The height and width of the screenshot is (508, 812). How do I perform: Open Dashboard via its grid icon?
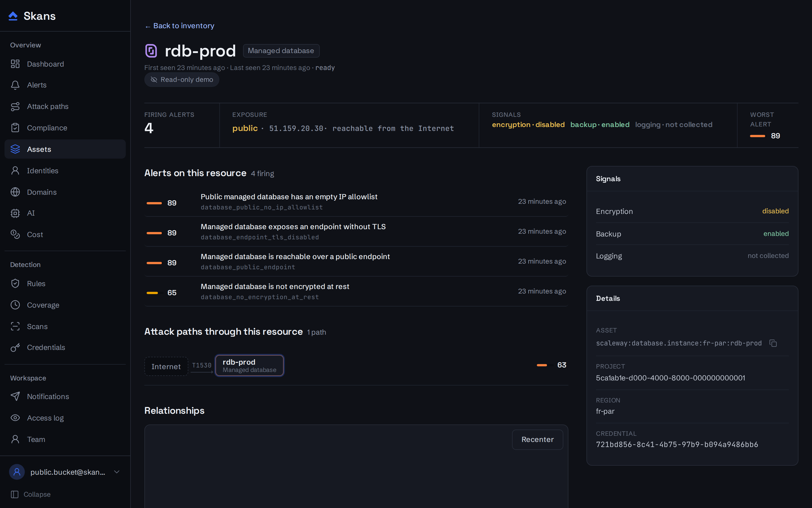15,64
